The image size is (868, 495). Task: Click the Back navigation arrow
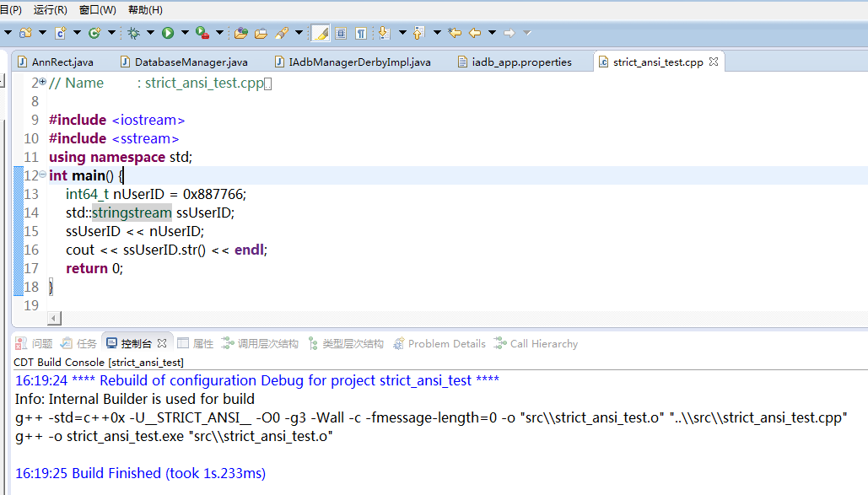(475, 33)
